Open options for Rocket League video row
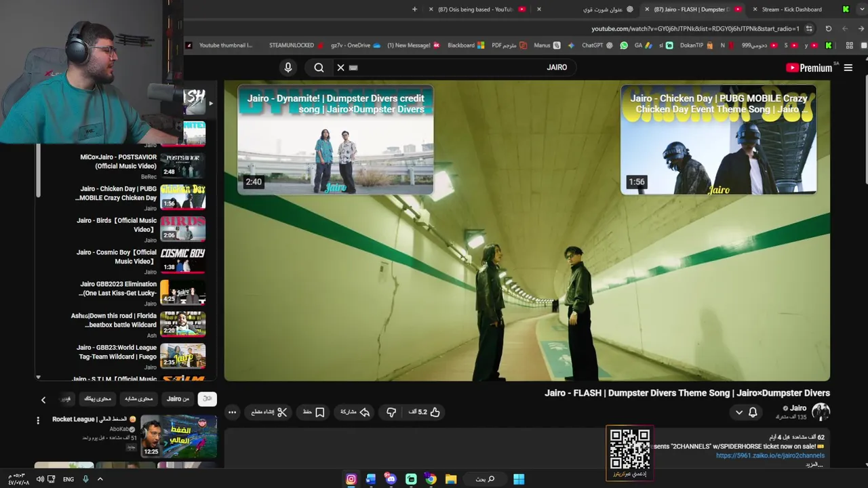868x488 pixels. pos(38,420)
